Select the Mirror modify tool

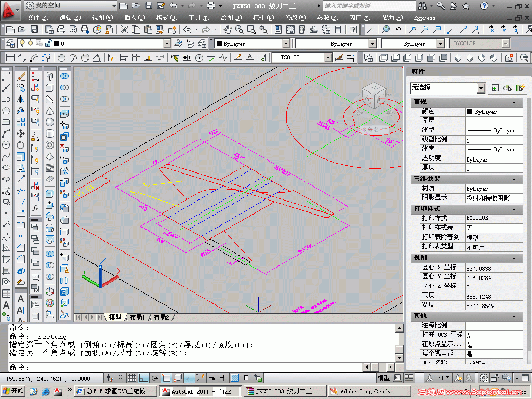click(21, 99)
